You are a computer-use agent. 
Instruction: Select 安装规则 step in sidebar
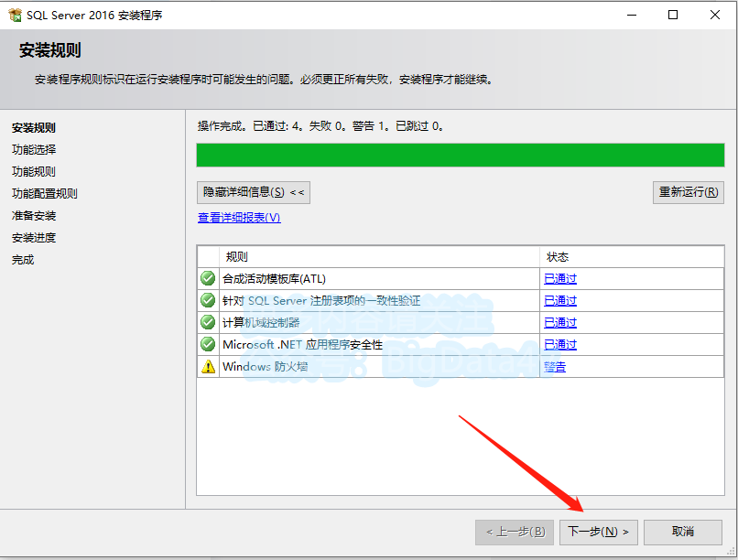point(33,128)
